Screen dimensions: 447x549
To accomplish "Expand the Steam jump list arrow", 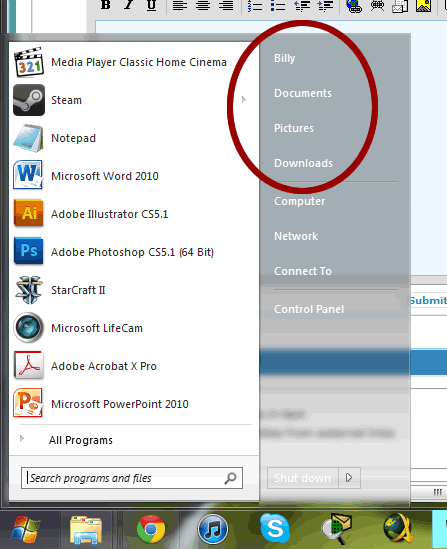I will [244, 100].
